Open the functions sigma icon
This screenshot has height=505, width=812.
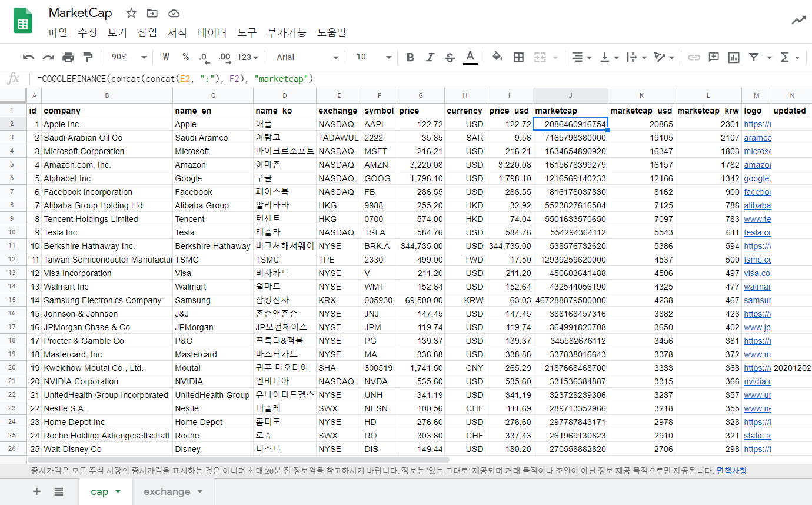click(784, 57)
